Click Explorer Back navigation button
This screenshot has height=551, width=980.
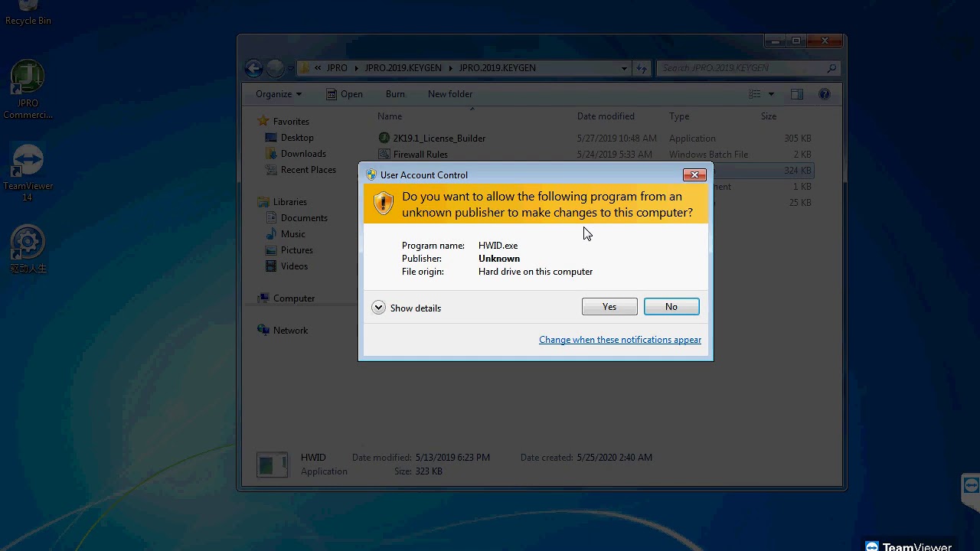coord(253,68)
